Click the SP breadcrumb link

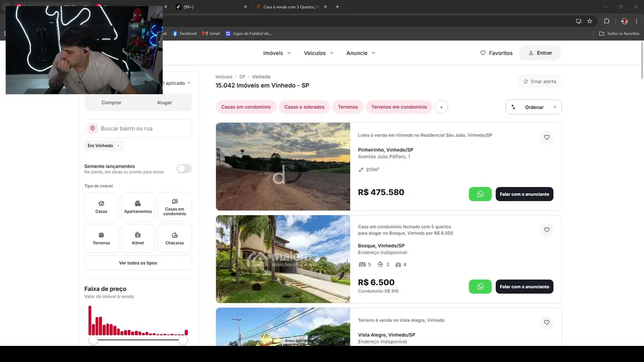[242, 77]
